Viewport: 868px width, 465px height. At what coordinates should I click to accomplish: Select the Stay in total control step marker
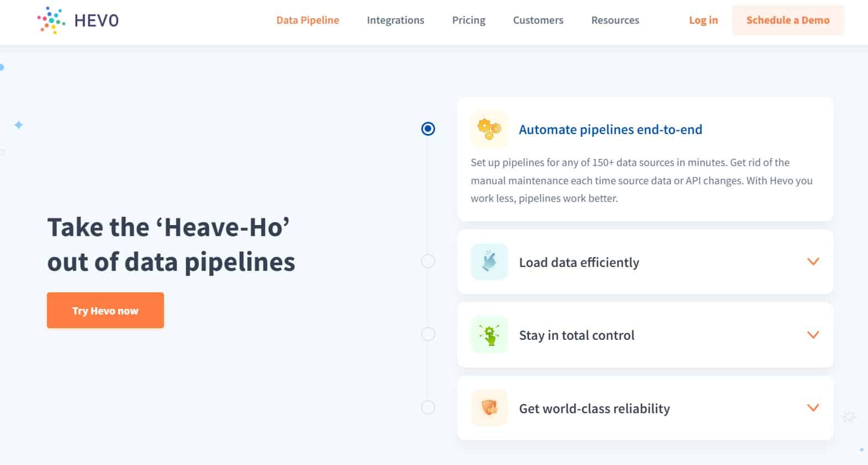tap(428, 334)
